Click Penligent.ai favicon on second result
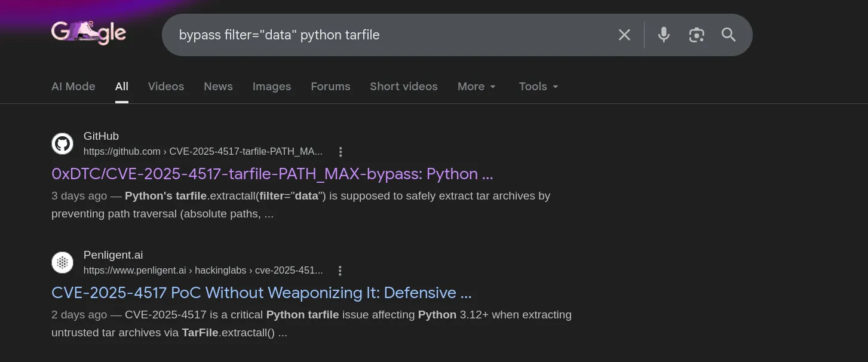Image resolution: width=868 pixels, height=362 pixels. 63,262
